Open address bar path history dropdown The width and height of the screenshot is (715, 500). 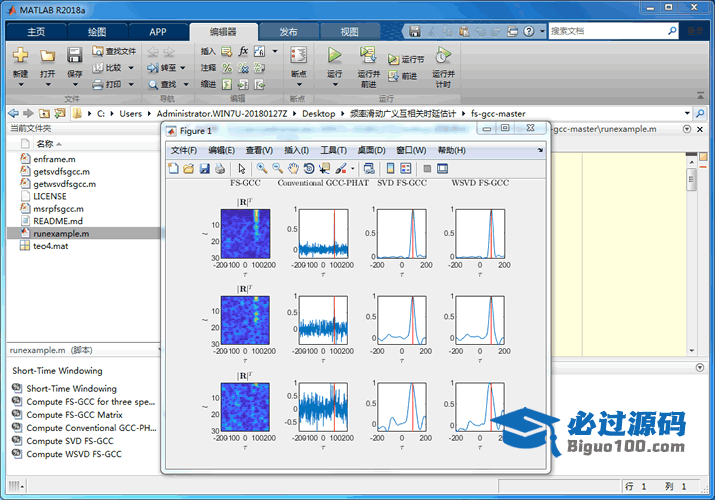[687, 113]
